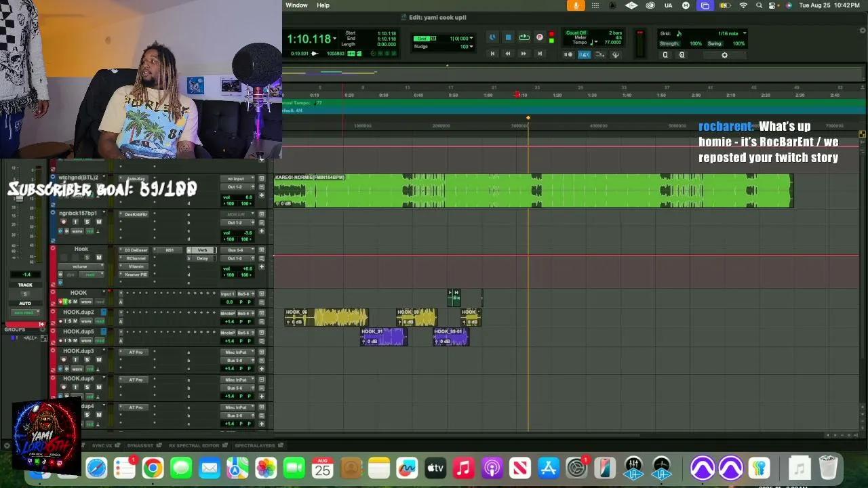Open the D3 DeEsser insert on Hook

pyautogui.click(x=136, y=250)
